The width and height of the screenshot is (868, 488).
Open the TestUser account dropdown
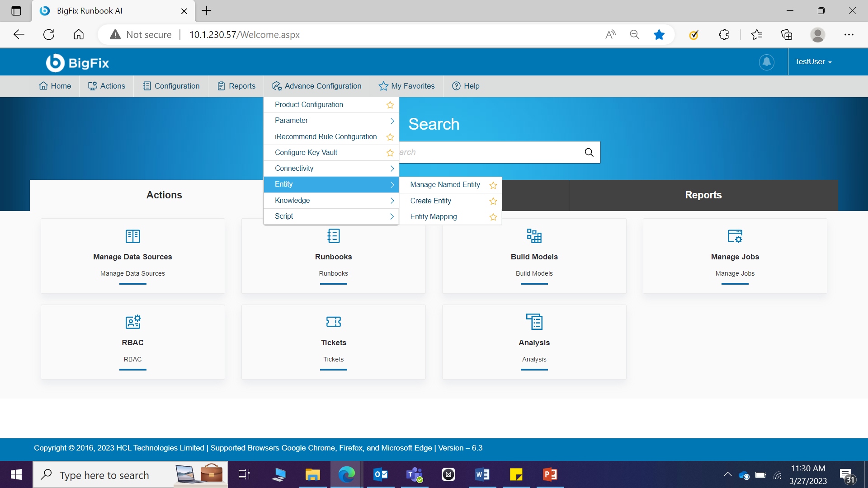(813, 62)
